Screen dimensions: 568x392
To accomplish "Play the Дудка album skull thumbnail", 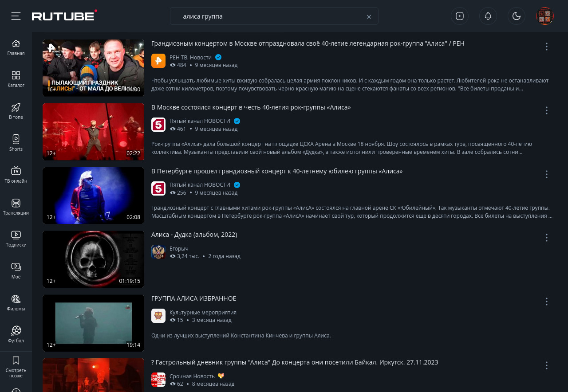I will [x=93, y=259].
